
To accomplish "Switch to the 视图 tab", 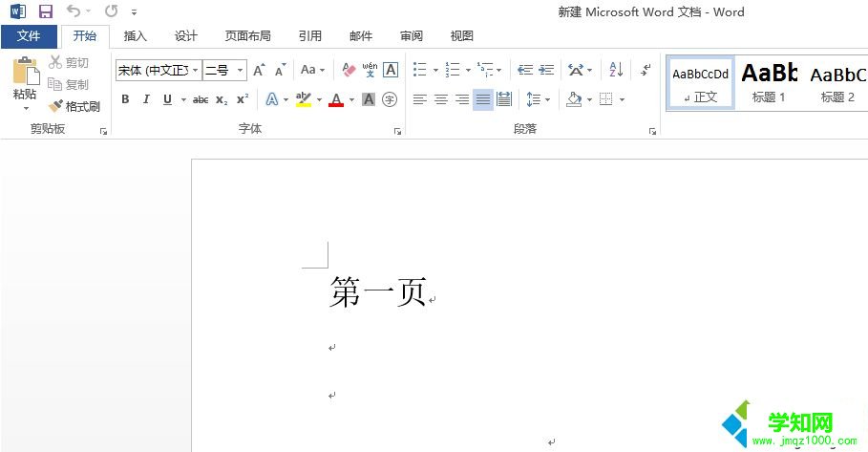I will click(461, 36).
